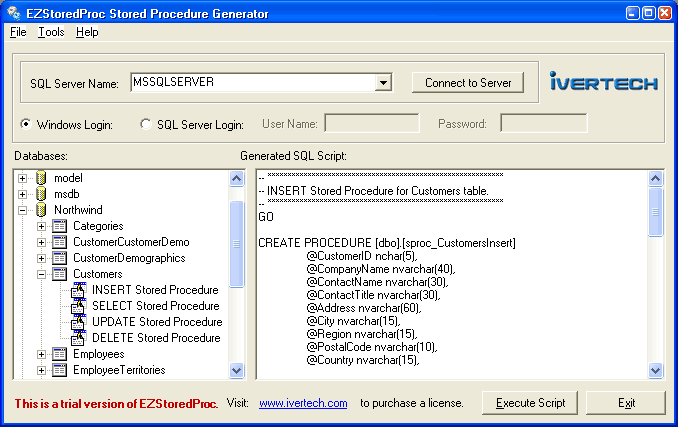
Task: Select the INSERT Stored Procedure tree item
Action: 155,290
